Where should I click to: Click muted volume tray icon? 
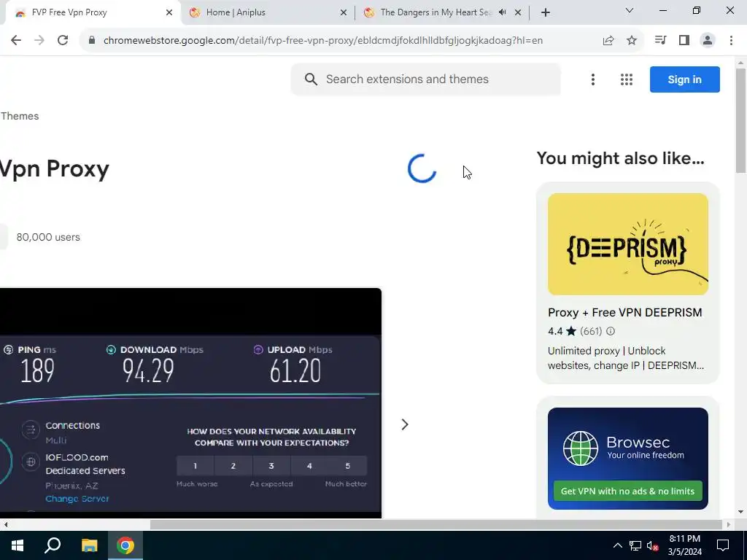point(652,545)
